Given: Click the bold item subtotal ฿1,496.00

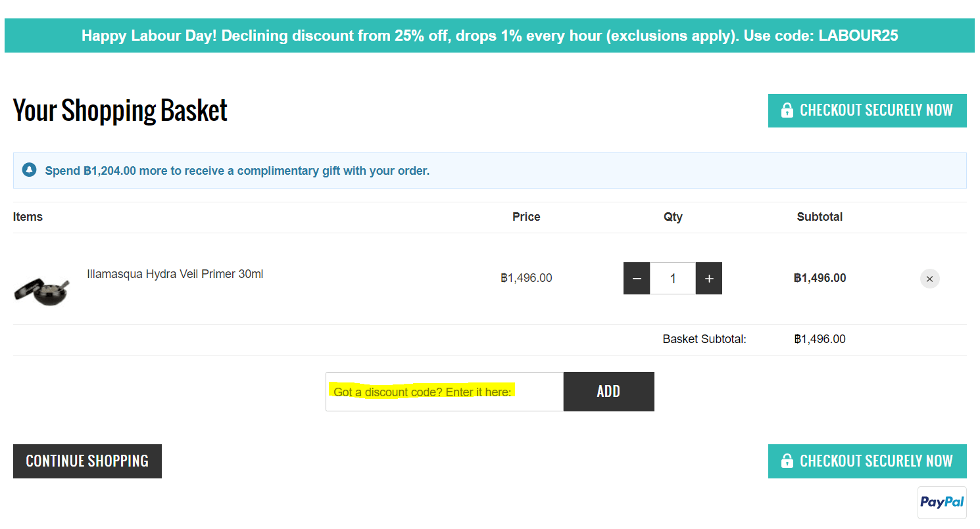Looking at the screenshot, I should point(820,278).
